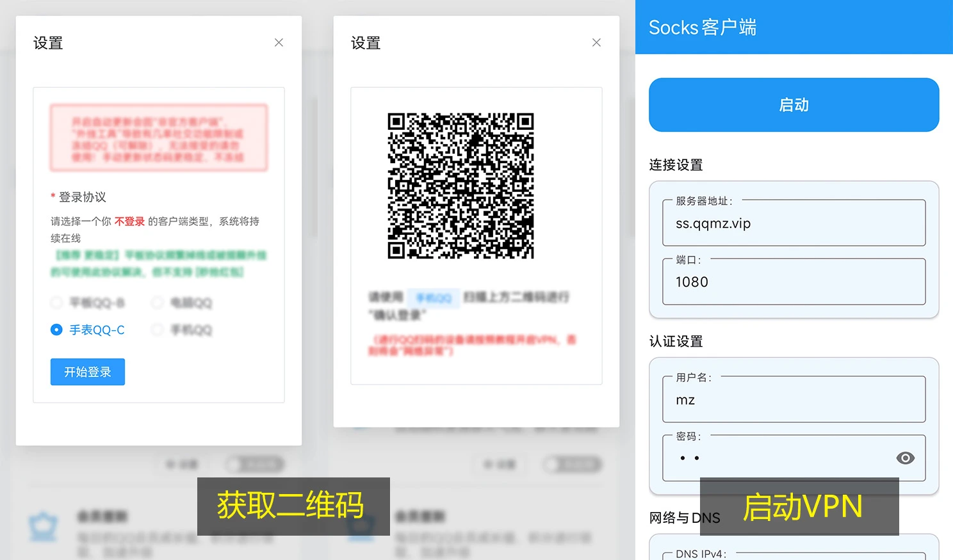Click the blue crown icon behind left dialog
The image size is (953, 560).
[x=44, y=527]
